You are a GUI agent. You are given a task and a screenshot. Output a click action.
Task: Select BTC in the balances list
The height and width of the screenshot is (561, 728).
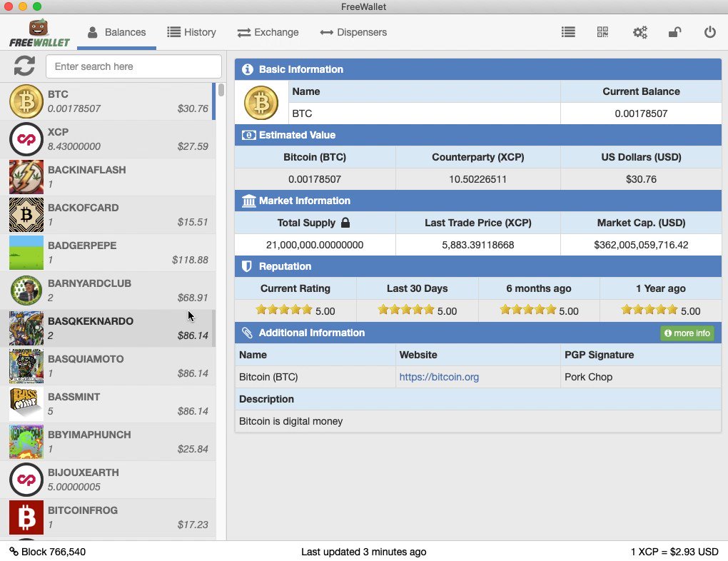click(108, 101)
